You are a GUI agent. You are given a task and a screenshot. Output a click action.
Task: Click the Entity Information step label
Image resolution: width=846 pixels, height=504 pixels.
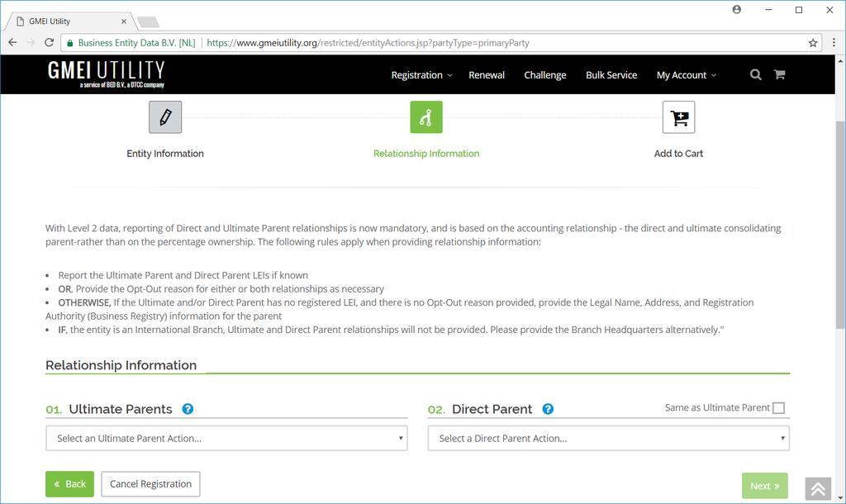pos(165,153)
